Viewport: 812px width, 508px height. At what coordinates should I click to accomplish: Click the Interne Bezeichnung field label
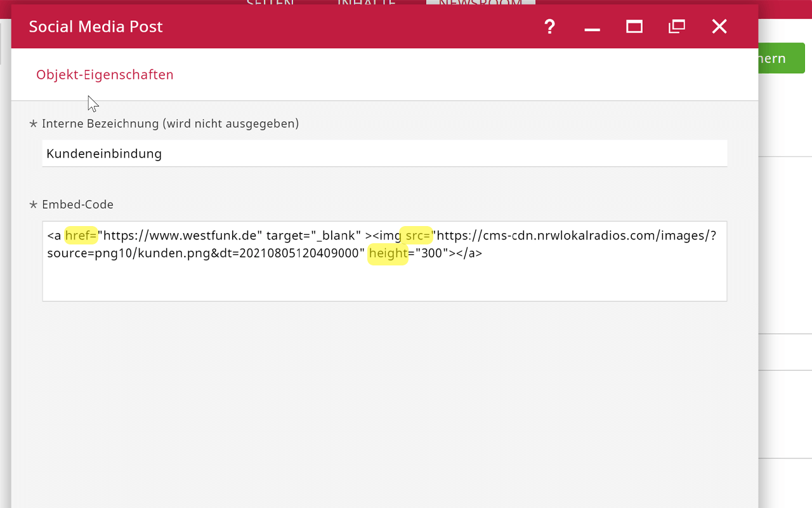170,123
